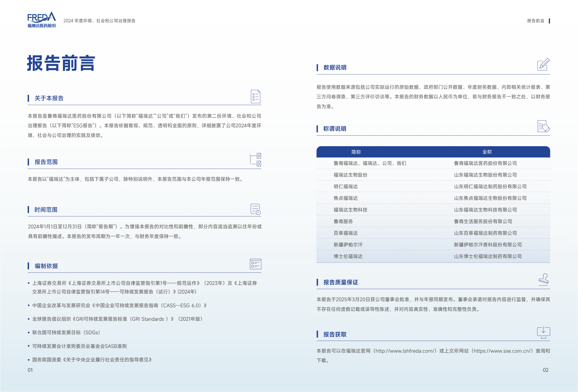Click the 新疆伊帕尔汗 abbreviation cell
Image resolution: width=578 pixels, height=392 pixels.
(x=348, y=245)
